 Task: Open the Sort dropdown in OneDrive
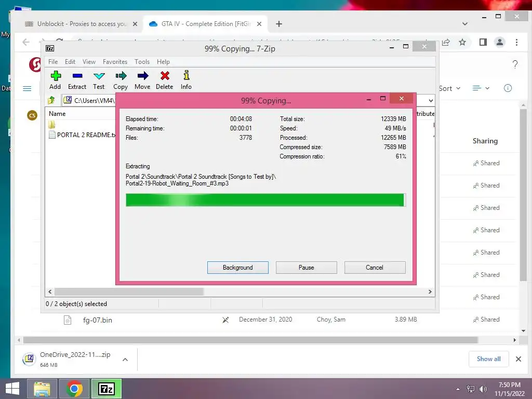tap(449, 88)
